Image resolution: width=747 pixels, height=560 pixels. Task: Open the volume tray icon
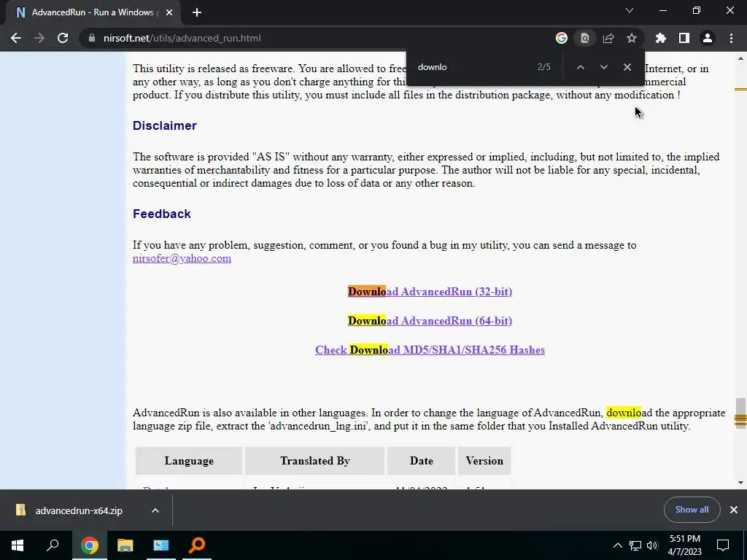652,545
